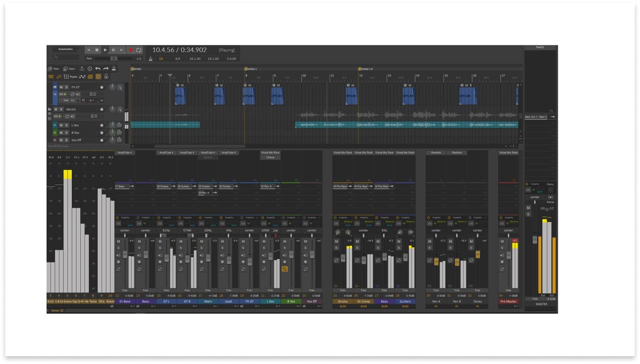Click the Open project icon
Viewport: 640px width, 364px height.
(x=65, y=67)
